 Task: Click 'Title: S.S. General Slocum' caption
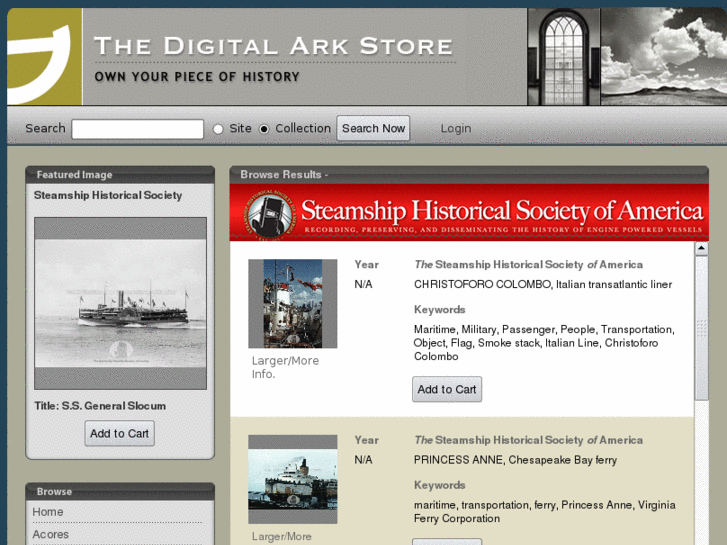click(100, 406)
